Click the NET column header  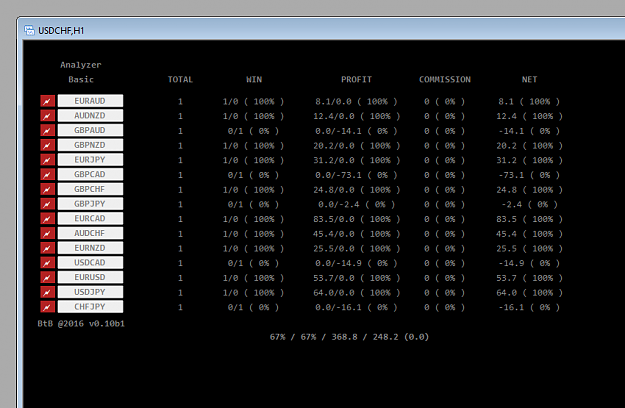(x=529, y=79)
